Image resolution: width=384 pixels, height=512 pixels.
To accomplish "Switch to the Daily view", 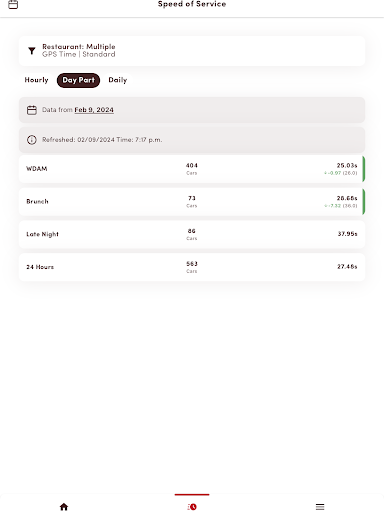I will click(x=118, y=80).
